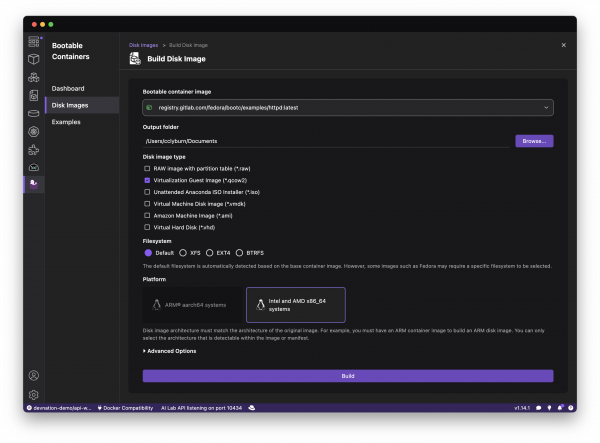The width and height of the screenshot is (600, 443).
Task: Open Examples in Bootable Containers menu
Action: coord(66,121)
